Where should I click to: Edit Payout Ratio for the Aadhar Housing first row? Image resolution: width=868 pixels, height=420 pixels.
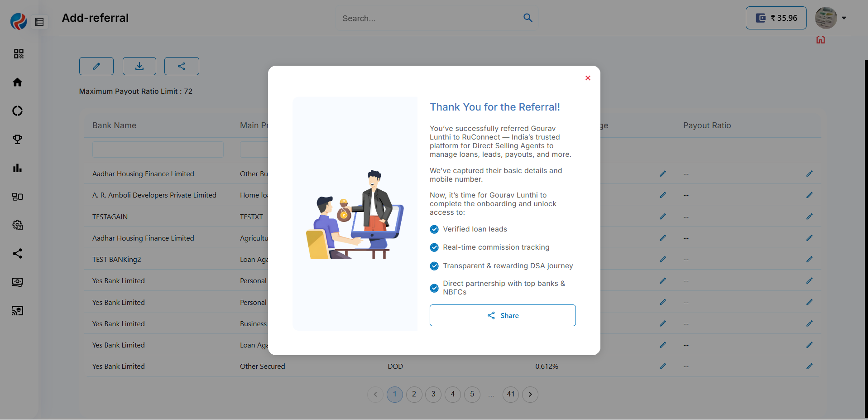(809, 174)
